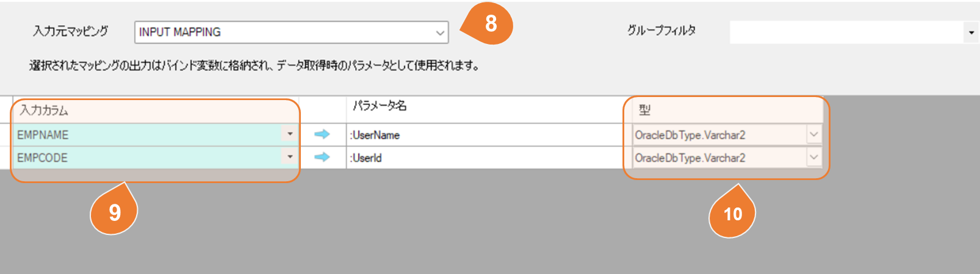
Task: Select the EMPNAME cell text
Action: (43, 135)
